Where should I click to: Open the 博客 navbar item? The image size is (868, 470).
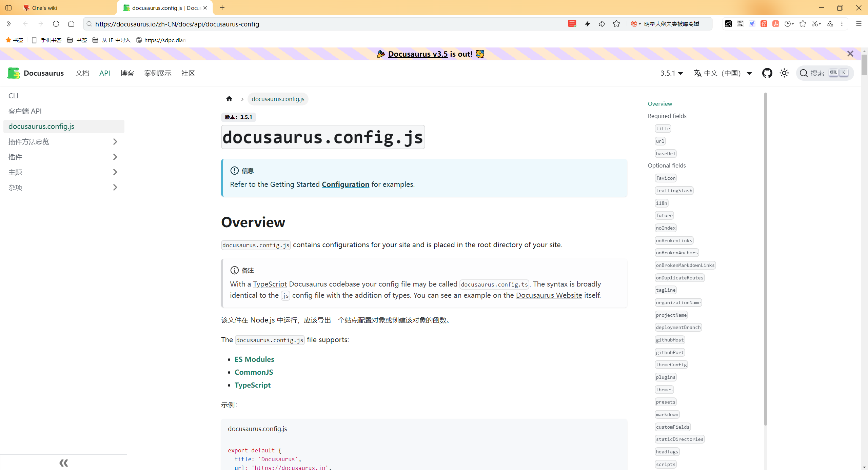point(127,73)
